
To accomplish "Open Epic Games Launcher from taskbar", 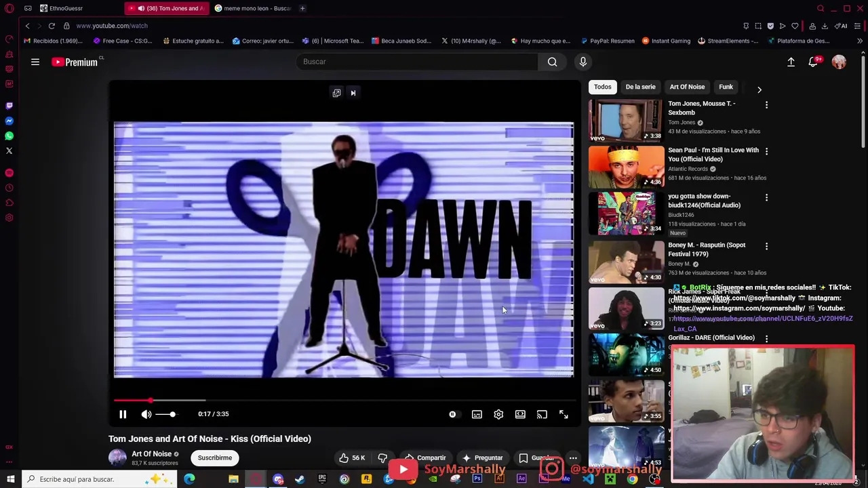I will [322, 479].
